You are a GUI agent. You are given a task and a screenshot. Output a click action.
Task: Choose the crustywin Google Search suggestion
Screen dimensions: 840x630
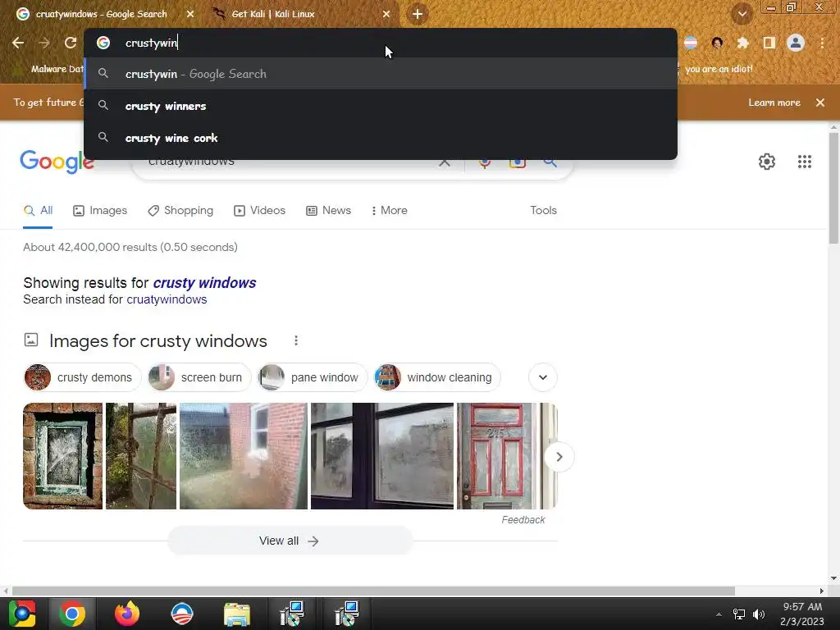pos(381,74)
